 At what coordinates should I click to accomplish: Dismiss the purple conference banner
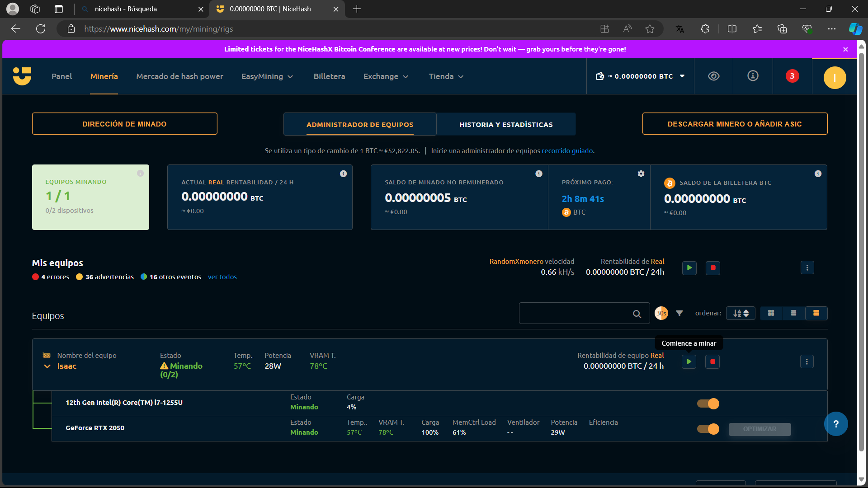click(x=845, y=49)
